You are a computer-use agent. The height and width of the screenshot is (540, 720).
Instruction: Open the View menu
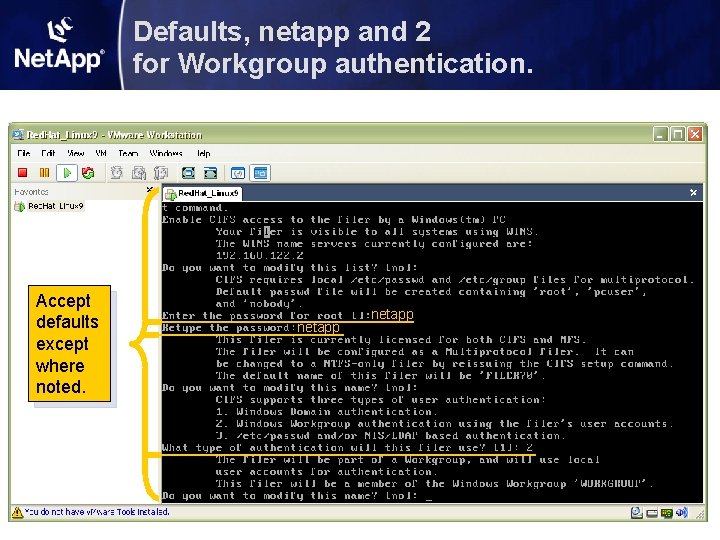coord(76,153)
